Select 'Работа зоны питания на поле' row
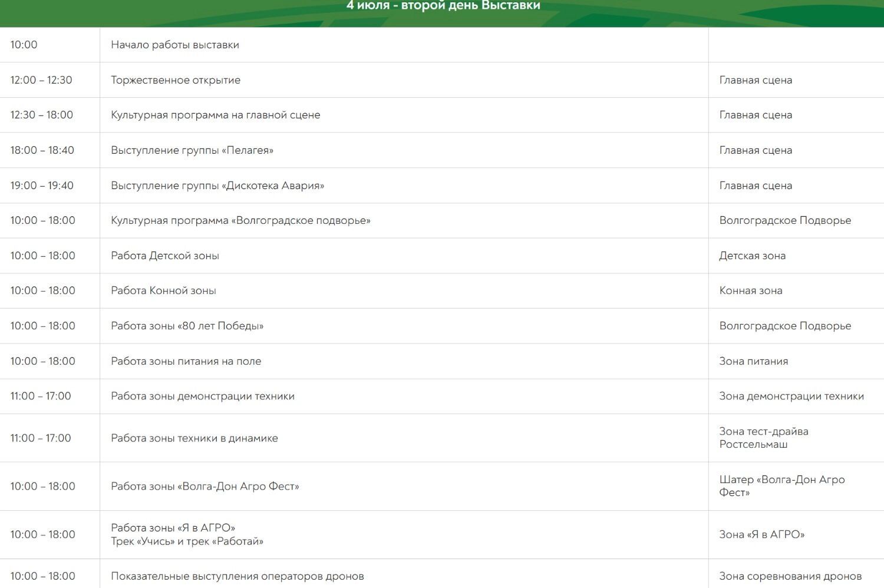Viewport: 884px width, 588px height. point(186,361)
